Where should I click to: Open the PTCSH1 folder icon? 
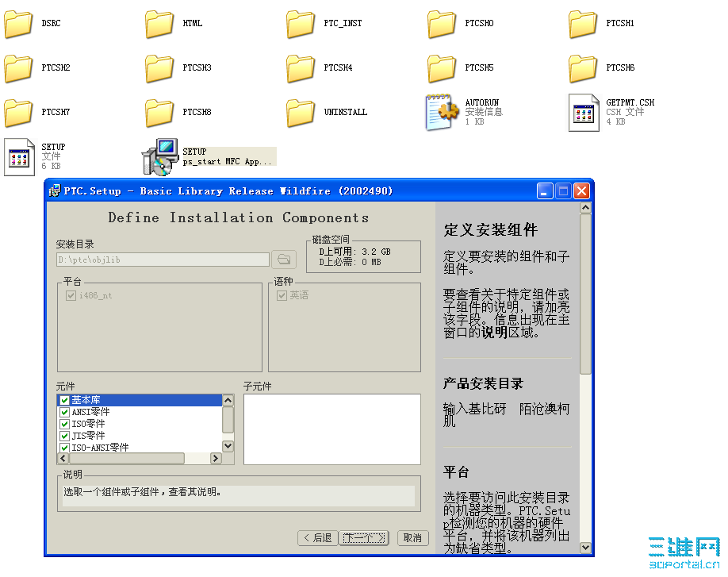[x=583, y=24]
